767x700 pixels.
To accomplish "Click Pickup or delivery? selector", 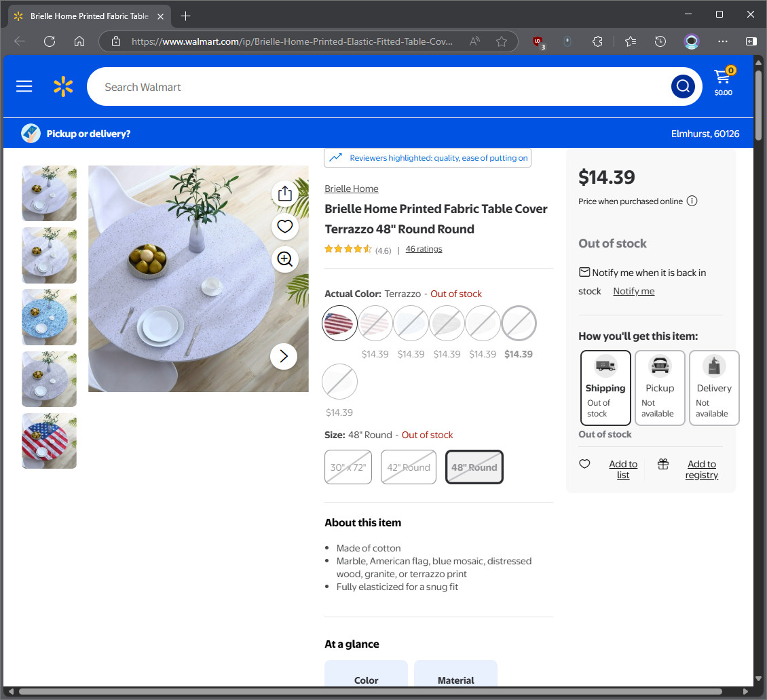I will (x=76, y=134).
